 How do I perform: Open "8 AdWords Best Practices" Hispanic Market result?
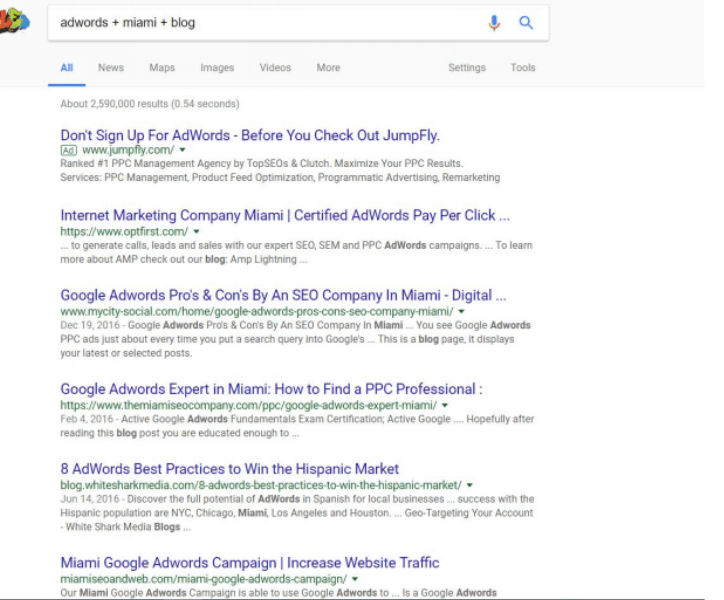coord(229,469)
